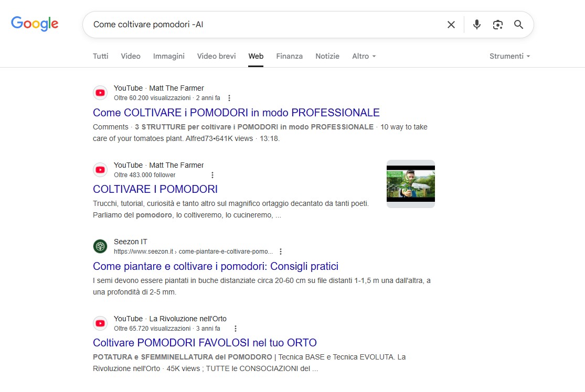The width and height of the screenshot is (585, 392).
Task: Select the Web tab
Action: point(256,56)
